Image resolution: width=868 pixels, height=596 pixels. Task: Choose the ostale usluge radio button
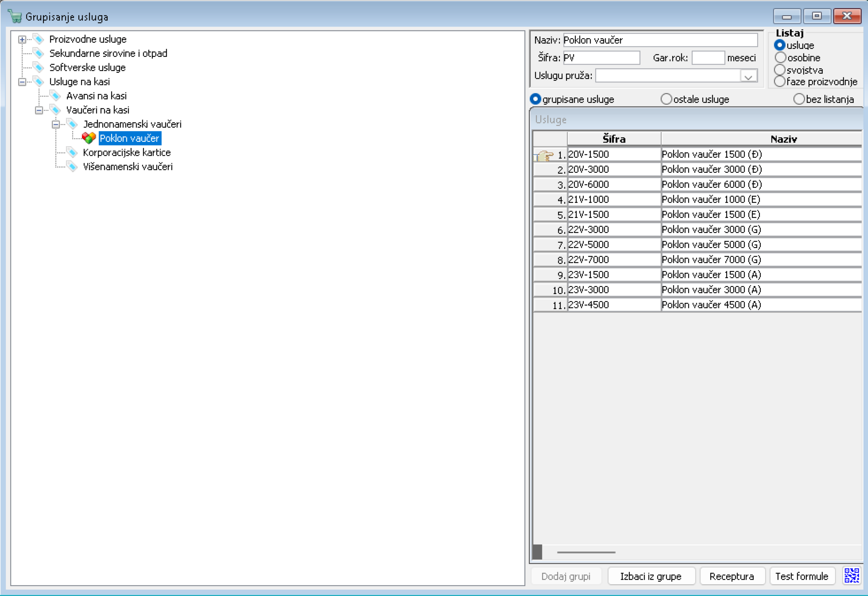pos(666,99)
